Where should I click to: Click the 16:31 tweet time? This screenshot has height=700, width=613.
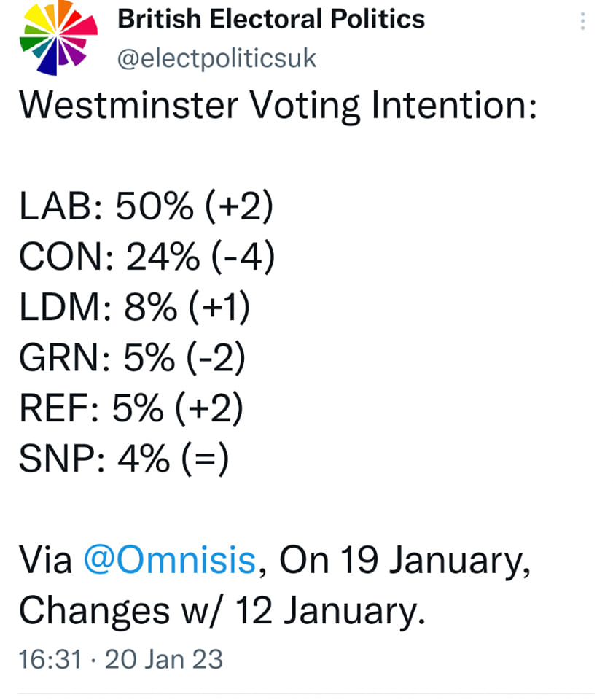(50, 659)
